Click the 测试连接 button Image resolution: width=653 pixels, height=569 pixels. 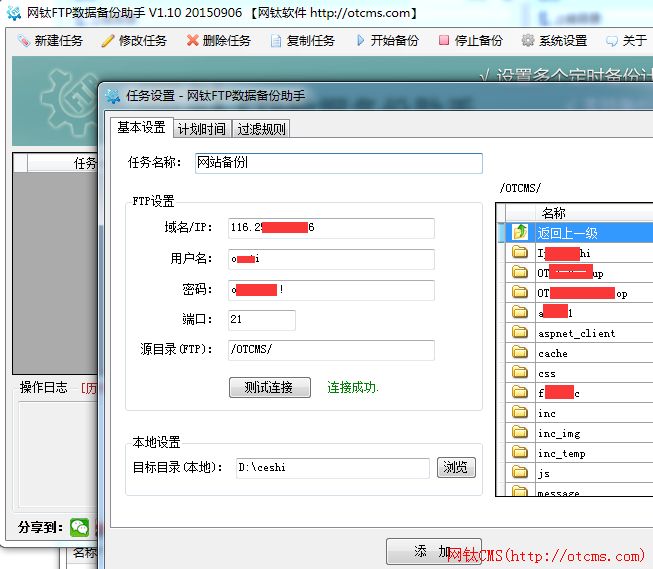coord(270,387)
